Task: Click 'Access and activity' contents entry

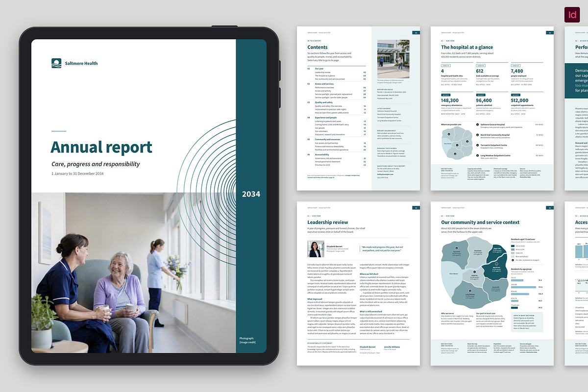Action: (323, 91)
